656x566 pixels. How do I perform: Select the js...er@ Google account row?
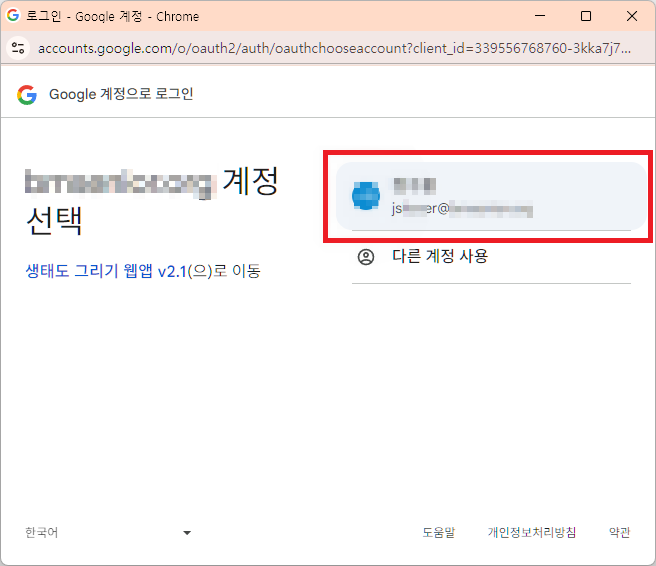click(492, 196)
